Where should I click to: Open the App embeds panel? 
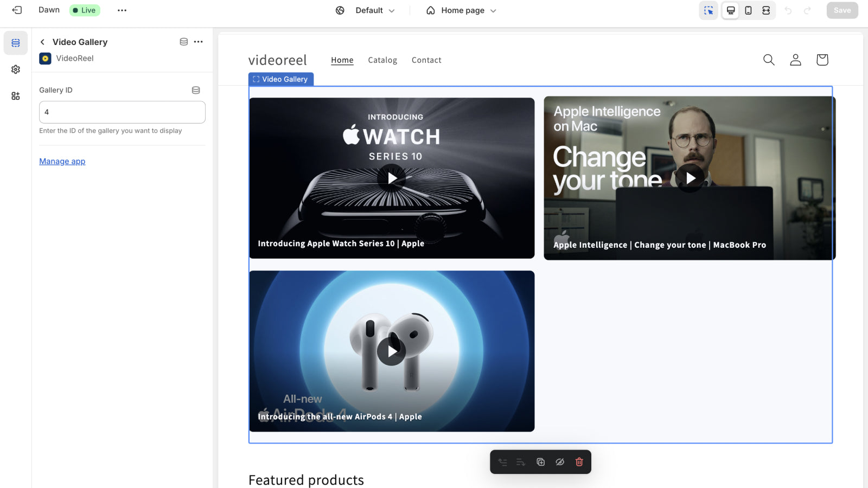click(x=15, y=96)
